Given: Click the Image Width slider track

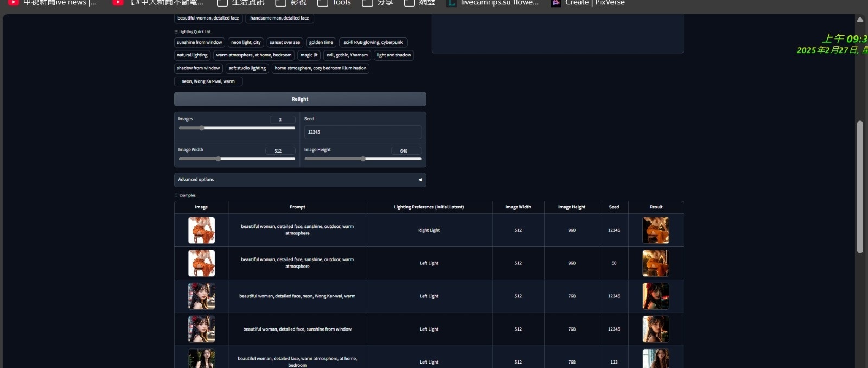Looking at the screenshot, I should pos(237,159).
